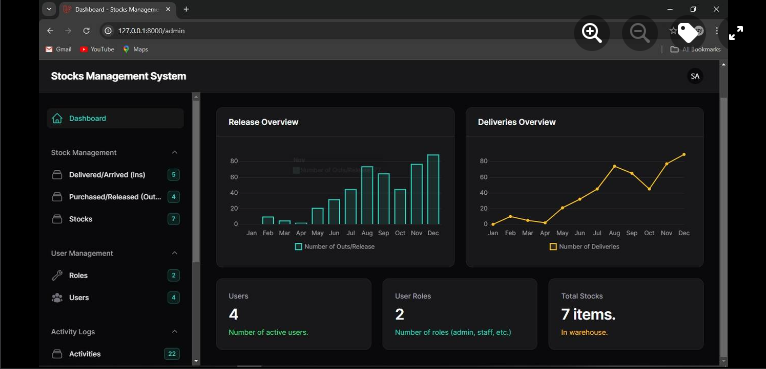
Task: Click the browser address bar URL
Action: pos(151,31)
